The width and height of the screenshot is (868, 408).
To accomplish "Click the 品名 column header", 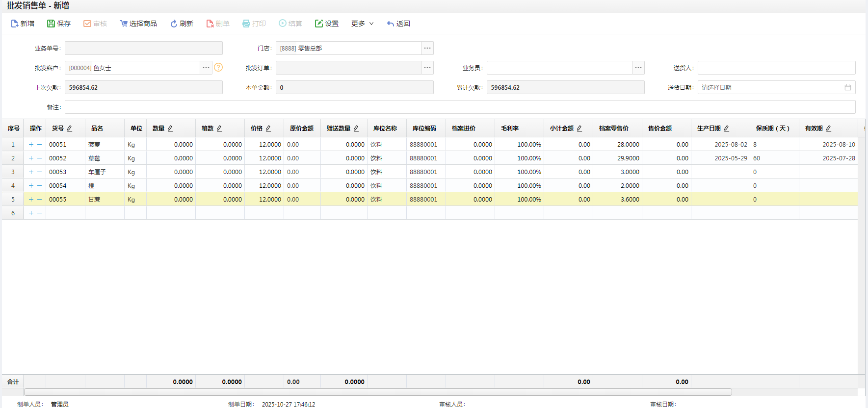I will 97,128.
